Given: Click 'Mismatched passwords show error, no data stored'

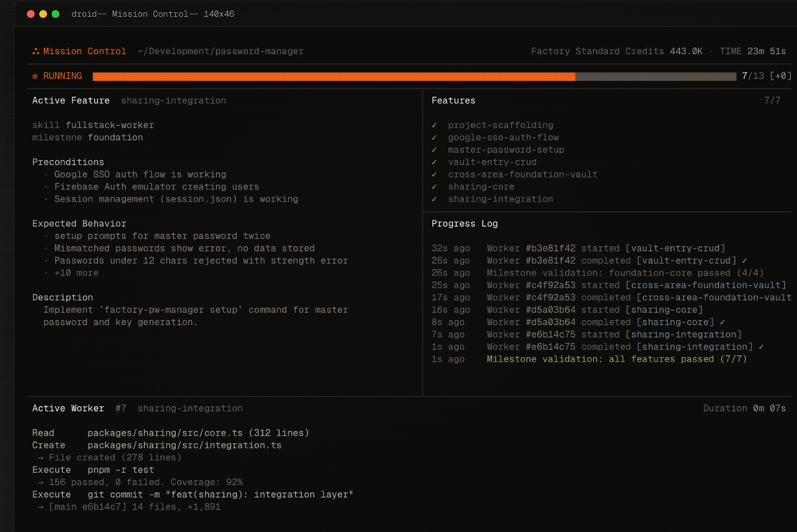Looking at the screenshot, I should (x=185, y=248).
